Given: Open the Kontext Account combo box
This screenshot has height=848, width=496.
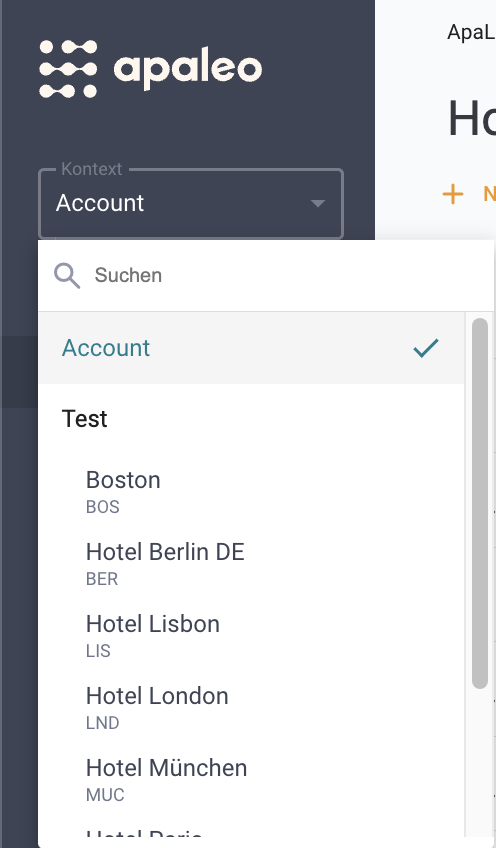Looking at the screenshot, I should click(191, 203).
